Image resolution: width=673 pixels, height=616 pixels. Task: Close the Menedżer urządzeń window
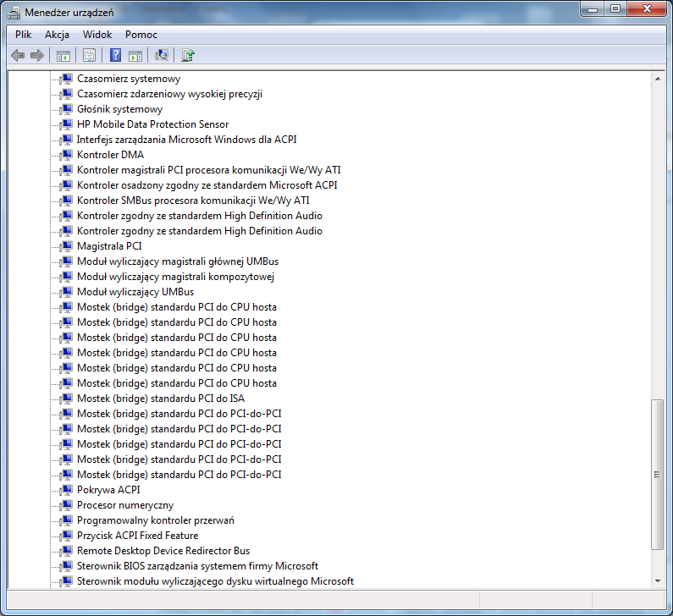click(x=647, y=9)
